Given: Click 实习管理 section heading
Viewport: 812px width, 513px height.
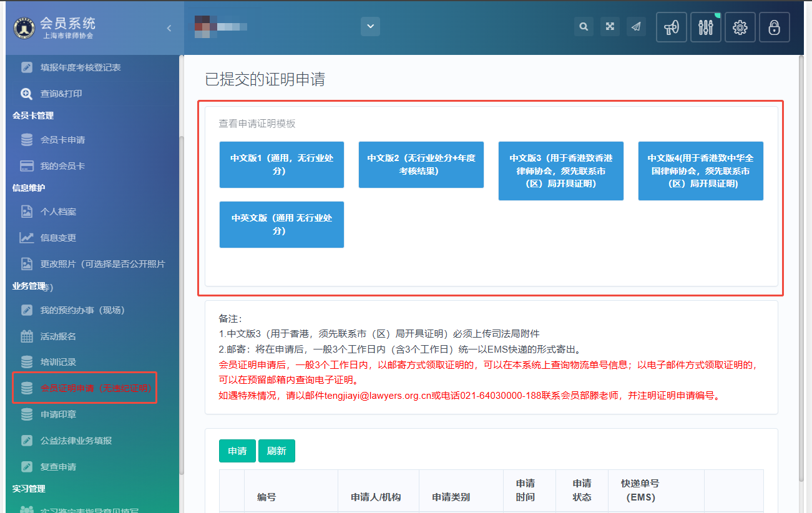Looking at the screenshot, I should point(29,489).
